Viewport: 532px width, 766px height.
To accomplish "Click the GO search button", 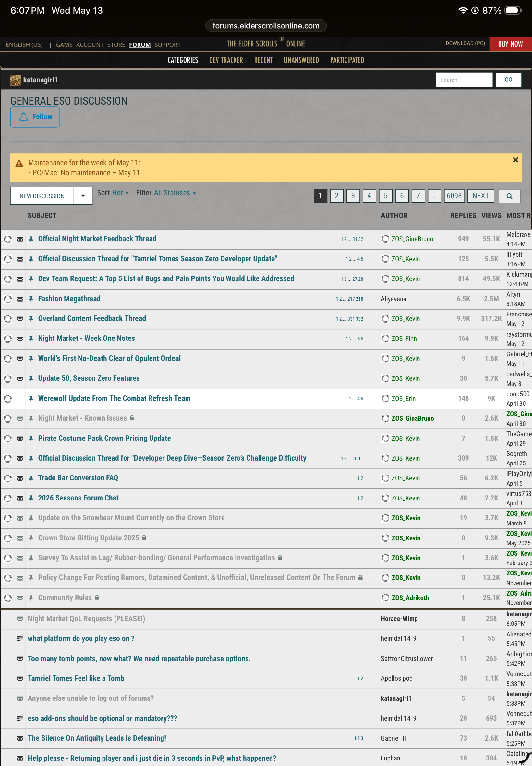I will (508, 80).
